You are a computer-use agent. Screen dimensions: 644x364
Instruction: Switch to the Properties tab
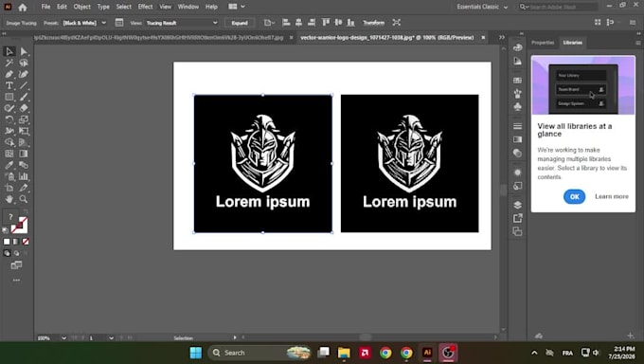[x=543, y=43]
